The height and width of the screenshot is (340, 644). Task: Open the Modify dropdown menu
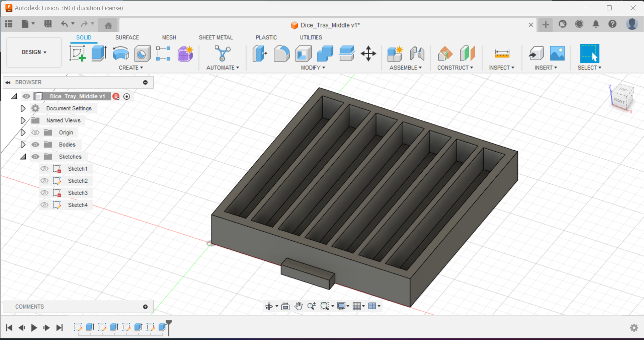click(313, 67)
